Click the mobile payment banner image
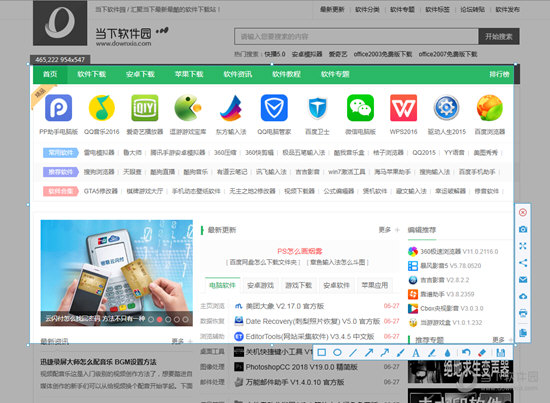Screen dimensions: 550x403 pyautogui.click(x=116, y=273)
